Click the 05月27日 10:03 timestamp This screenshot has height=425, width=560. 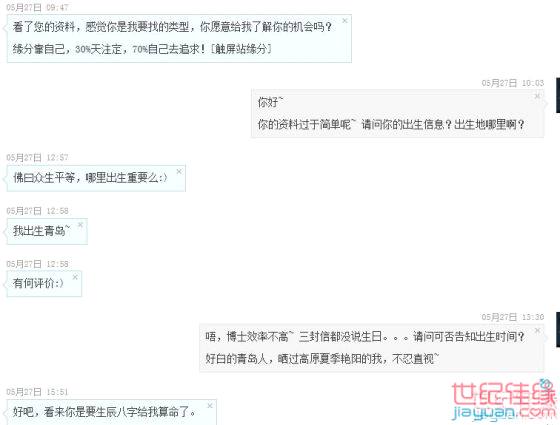[512, 83]
